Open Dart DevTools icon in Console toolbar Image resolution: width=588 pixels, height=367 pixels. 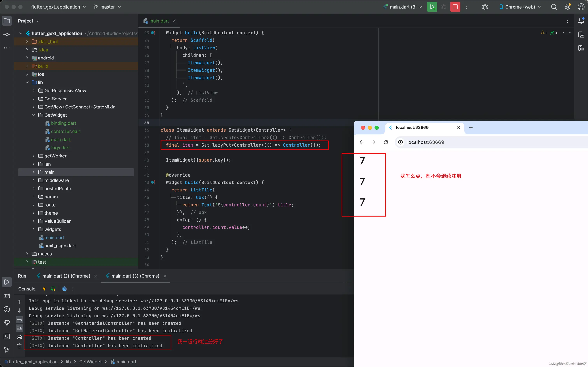point(64,289)
